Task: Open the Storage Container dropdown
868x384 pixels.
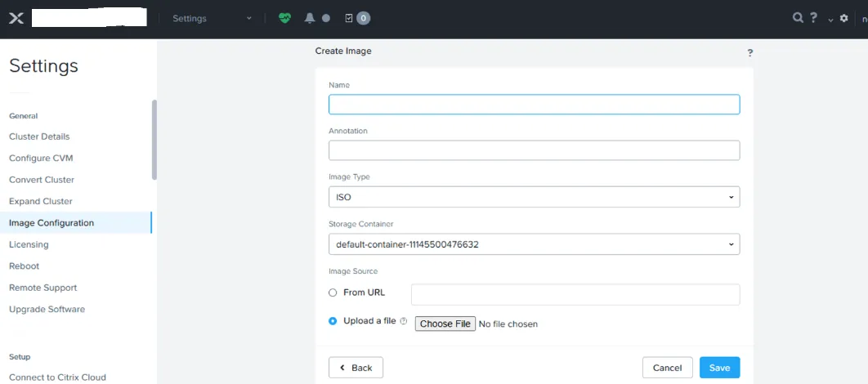Action: (535, 244)
